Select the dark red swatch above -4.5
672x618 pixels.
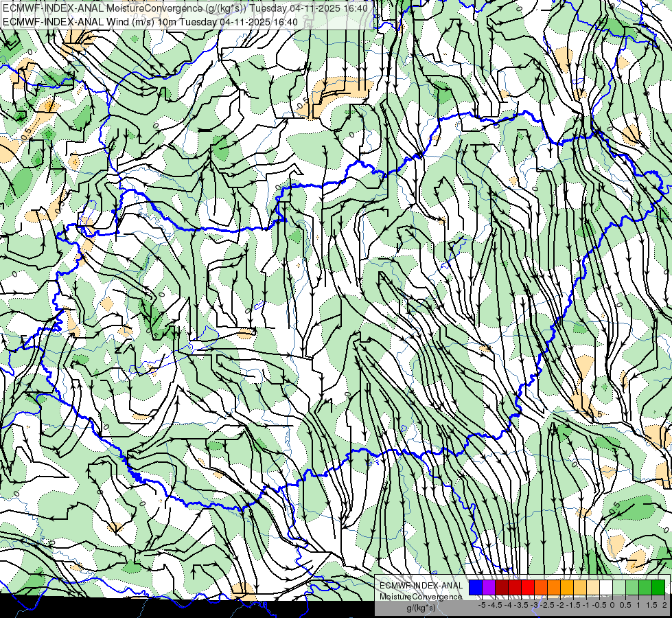(x=502, y=587)
